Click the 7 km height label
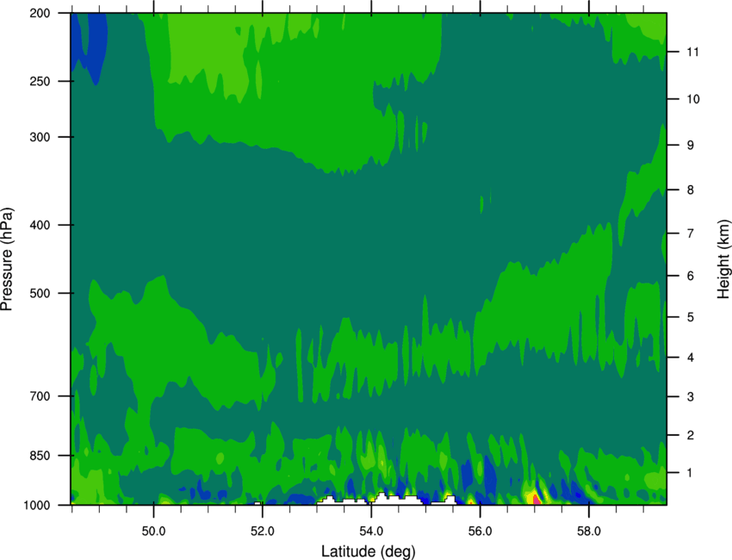The image size is (732, 560). point(690,233)
